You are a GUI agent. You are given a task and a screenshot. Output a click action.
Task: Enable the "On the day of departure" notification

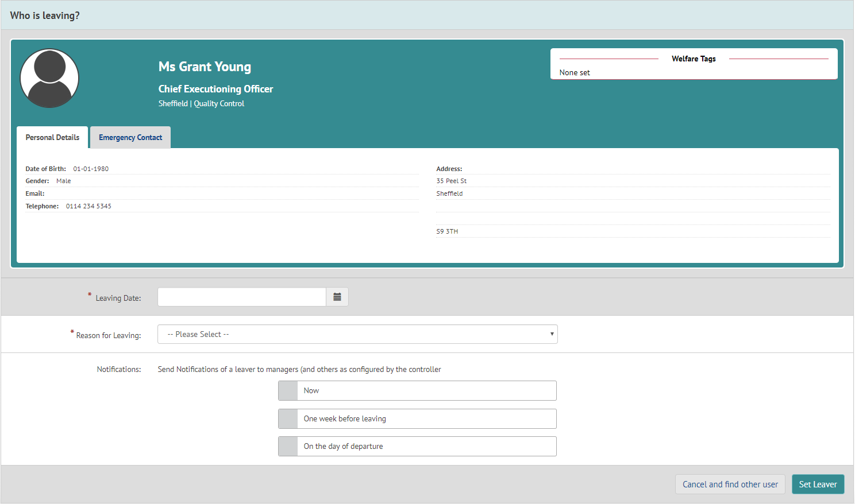[288, 446]
